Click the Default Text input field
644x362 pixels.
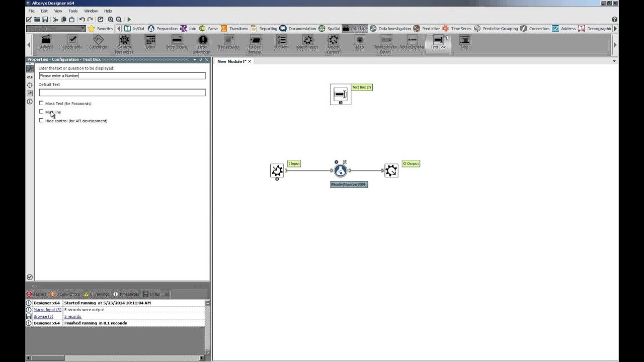tap(122, 93)
